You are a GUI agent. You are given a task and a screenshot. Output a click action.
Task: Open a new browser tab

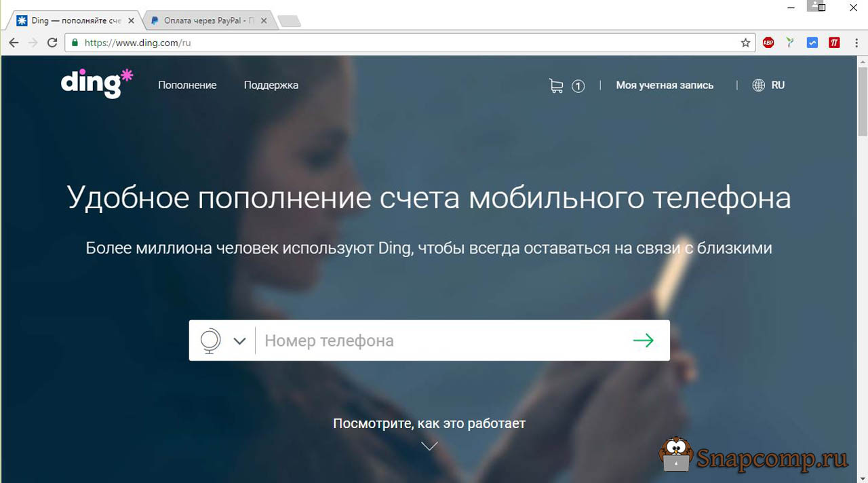(290, 21)
